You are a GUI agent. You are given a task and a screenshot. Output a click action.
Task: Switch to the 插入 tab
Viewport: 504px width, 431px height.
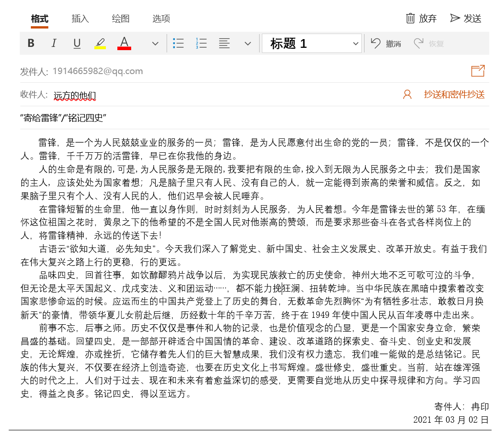point(80,19)
